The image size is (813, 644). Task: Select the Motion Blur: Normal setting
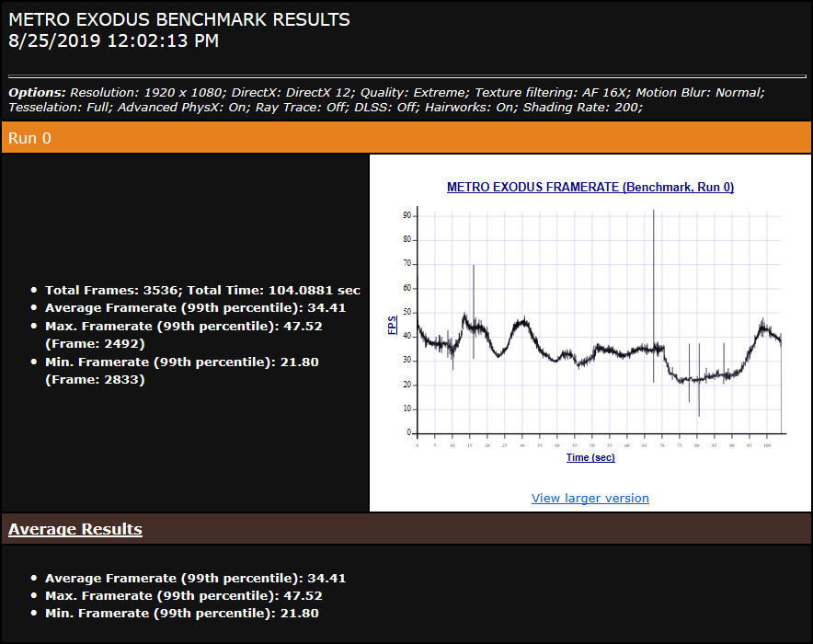(x=700, y=93)
